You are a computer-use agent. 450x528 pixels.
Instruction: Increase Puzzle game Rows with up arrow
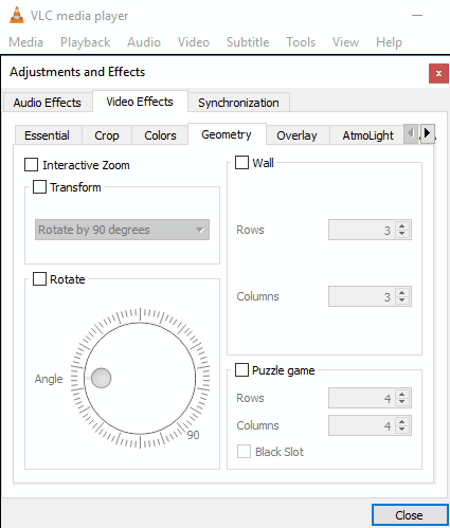point(402,394)
